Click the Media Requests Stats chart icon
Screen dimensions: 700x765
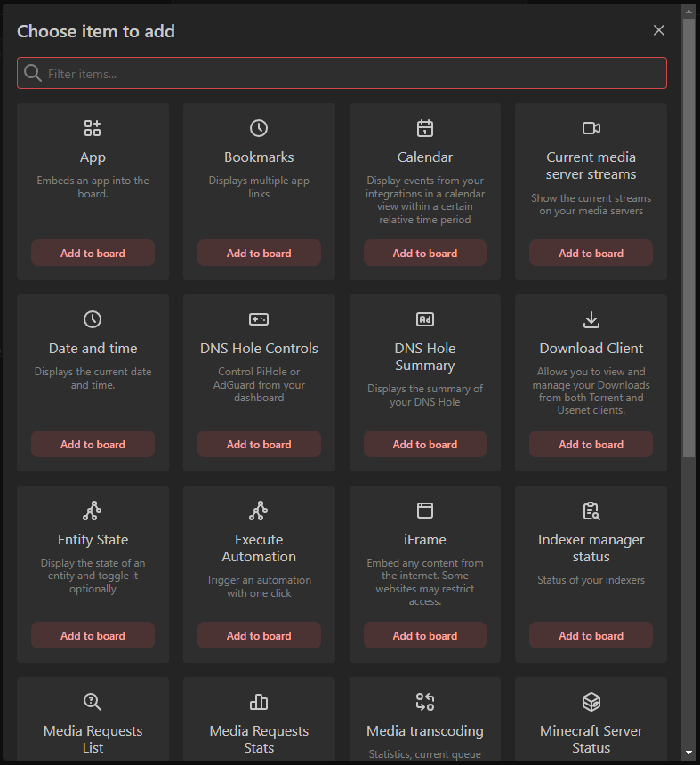click(259, 702)
